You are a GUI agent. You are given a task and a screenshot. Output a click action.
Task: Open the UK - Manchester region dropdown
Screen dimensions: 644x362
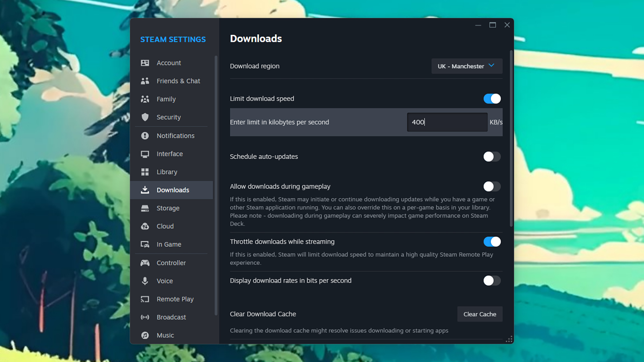click(x=467, y=66)
